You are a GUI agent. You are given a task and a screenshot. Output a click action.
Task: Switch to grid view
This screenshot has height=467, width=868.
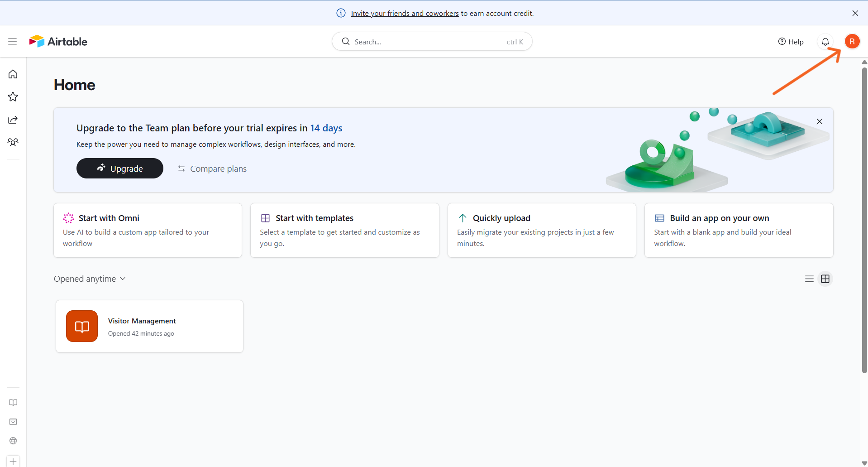825,279
